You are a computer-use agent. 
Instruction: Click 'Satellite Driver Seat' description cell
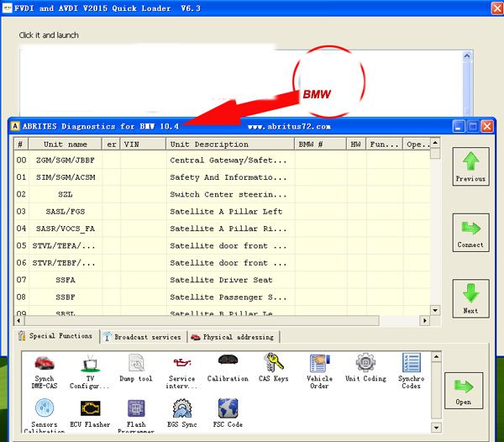pos(230,280)
